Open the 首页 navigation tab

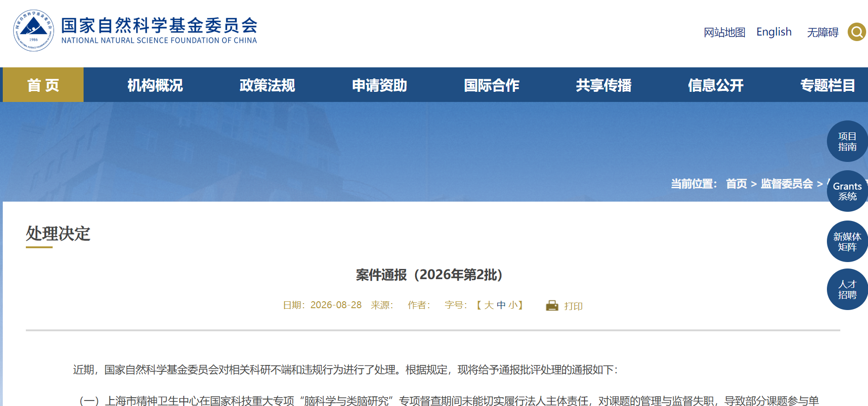pos(43,85)
